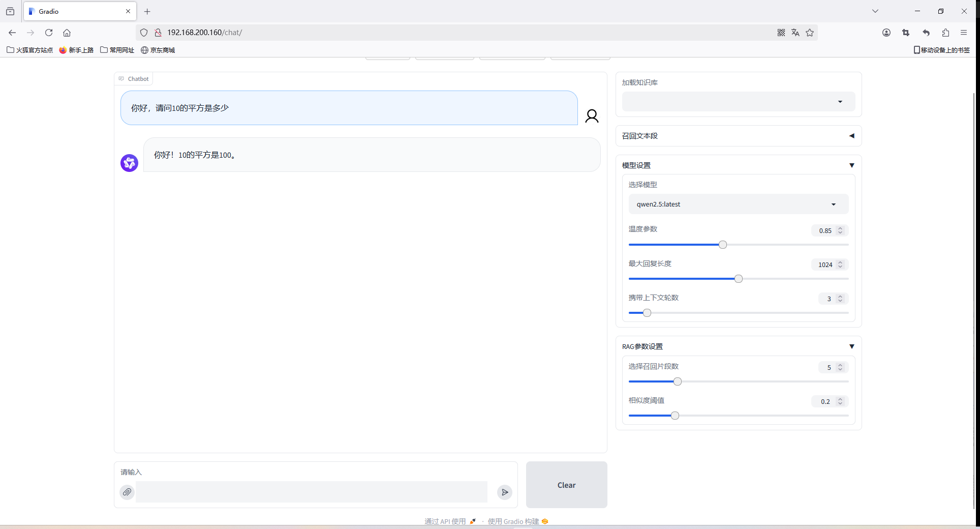Expand the 召回文本段 section
This screenshot has height=529, width=980.
click(x=739, y=136)
